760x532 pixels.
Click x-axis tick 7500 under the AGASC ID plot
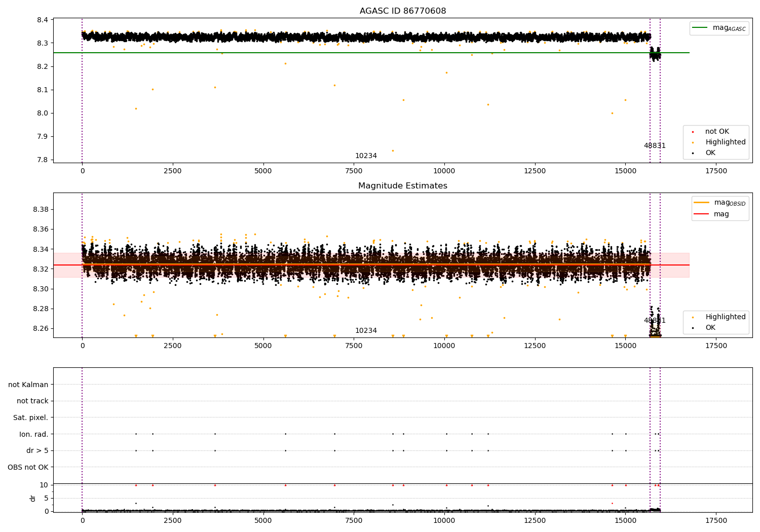[354, 171]
